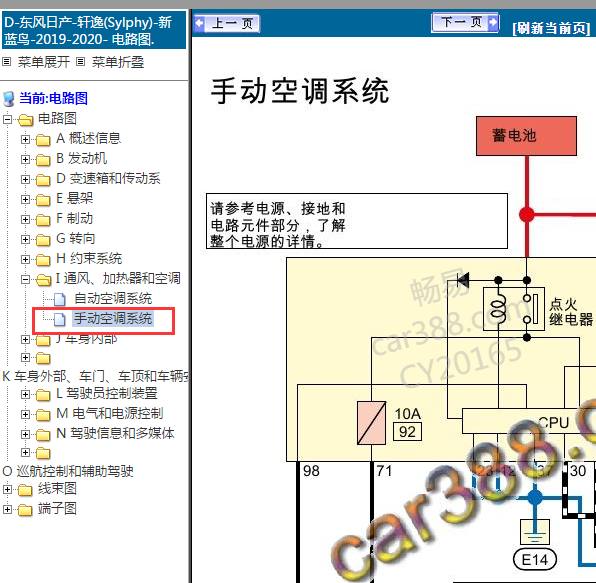Expand the H 约束系统 folder
Image resolution: width=596 pixels, height=583 pixels.
(x=25, y=259)
